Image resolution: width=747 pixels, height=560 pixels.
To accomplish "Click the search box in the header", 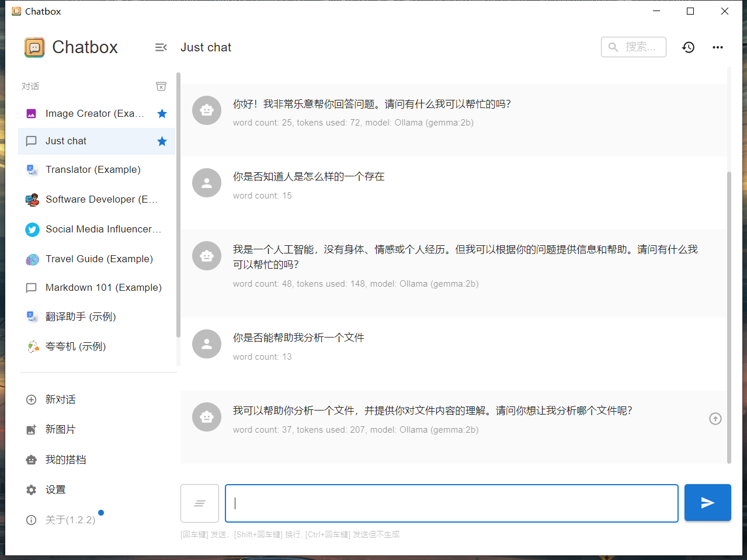I will (x=634, y=47).
